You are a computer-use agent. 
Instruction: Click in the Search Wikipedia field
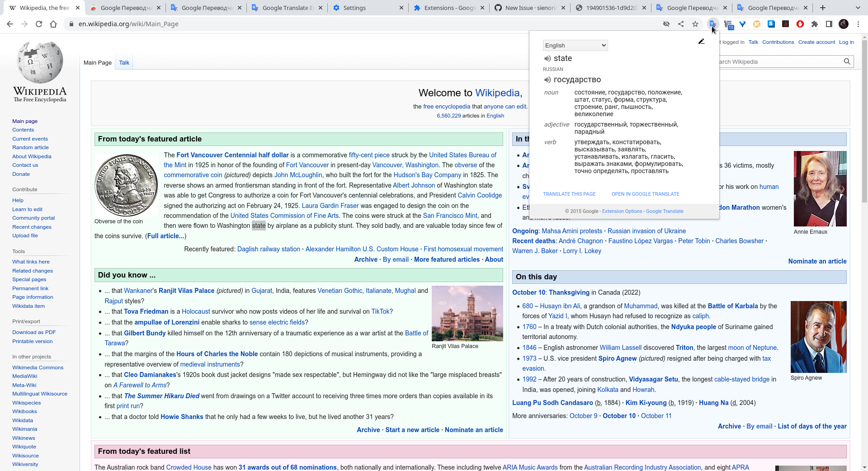[779, 61]
